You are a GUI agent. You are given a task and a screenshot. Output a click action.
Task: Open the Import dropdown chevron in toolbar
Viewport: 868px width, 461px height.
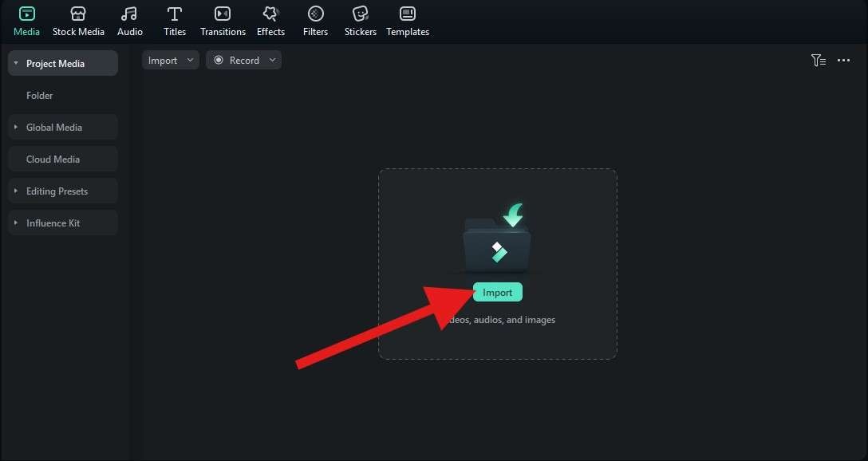click(190, 60)
